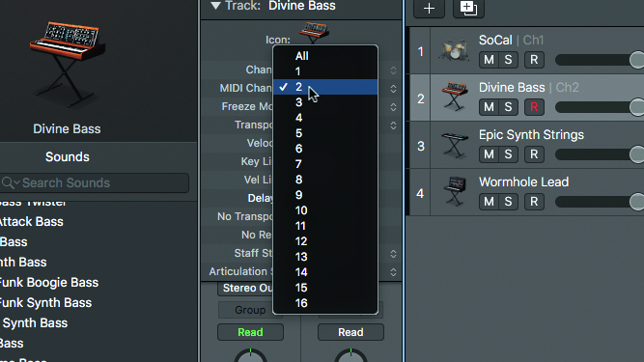This screenshot has height=362, width=644.
Task: Open the Freeze Mode popup arrows
Action: [x=393, y=107]
